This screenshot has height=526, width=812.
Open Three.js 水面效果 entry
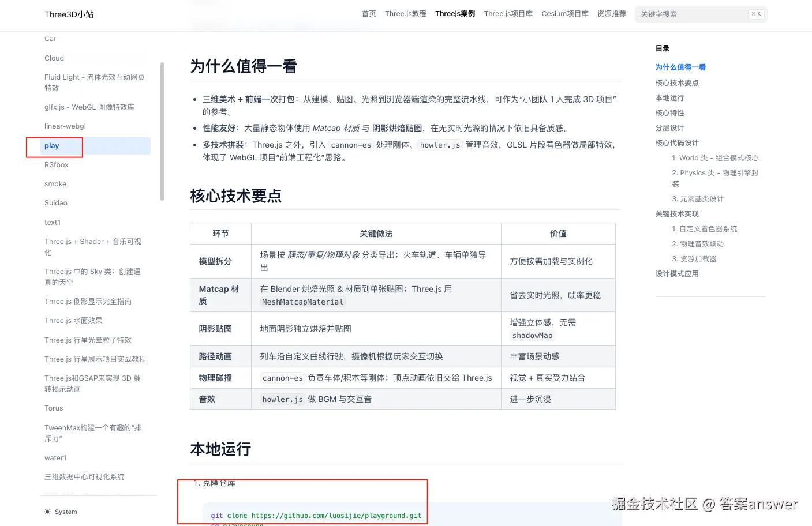click(x=73, y=321)
